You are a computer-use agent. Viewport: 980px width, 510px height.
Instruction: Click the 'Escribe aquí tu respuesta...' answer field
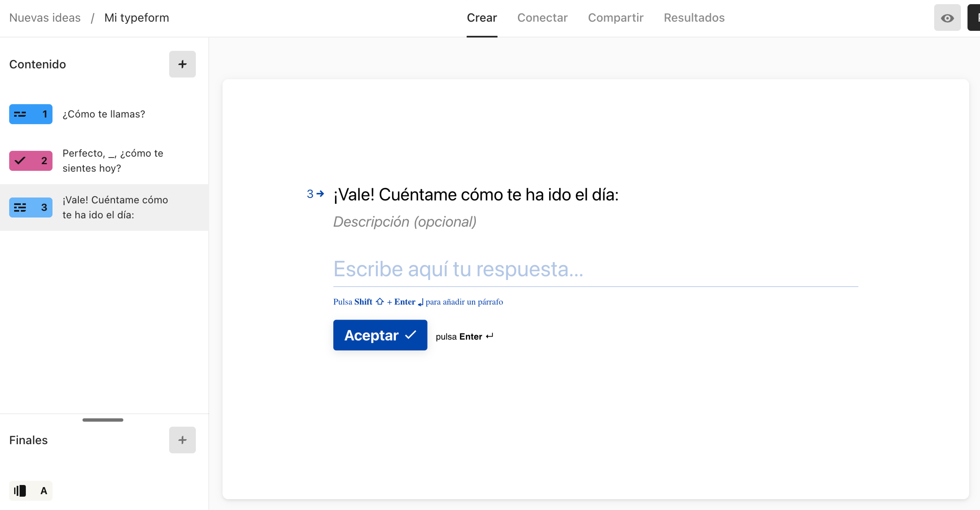595,269
